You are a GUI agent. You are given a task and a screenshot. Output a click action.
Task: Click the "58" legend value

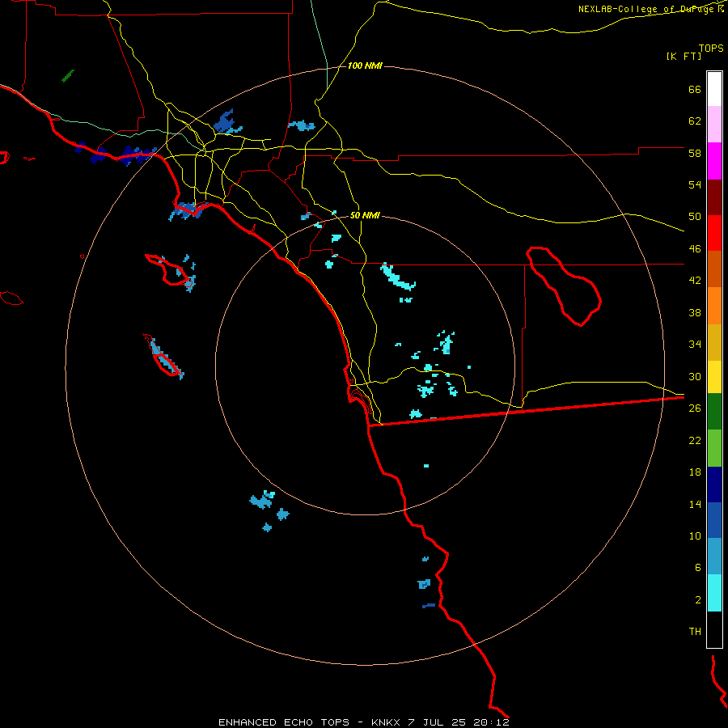point(695,153)
